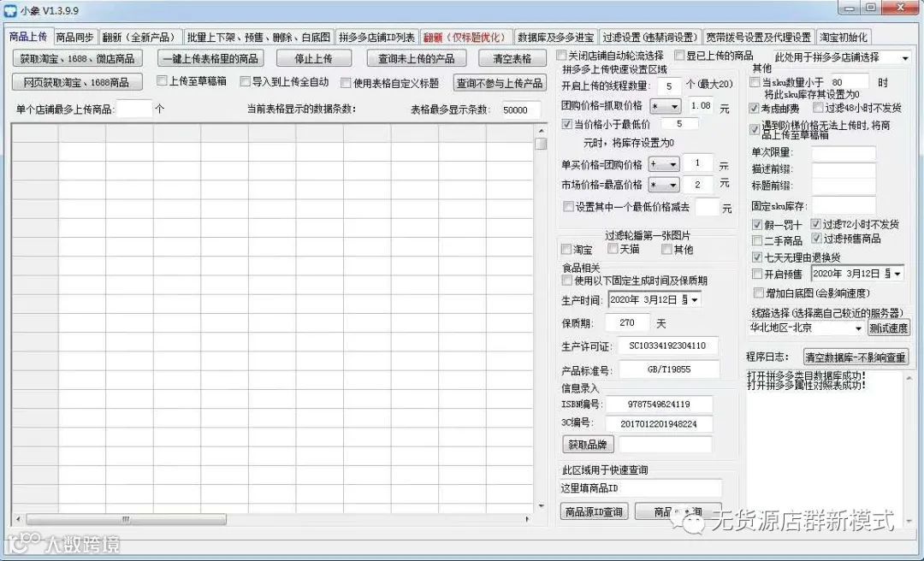
Task: Click the 这里填商品ID search field
Action: click(641, 488)
